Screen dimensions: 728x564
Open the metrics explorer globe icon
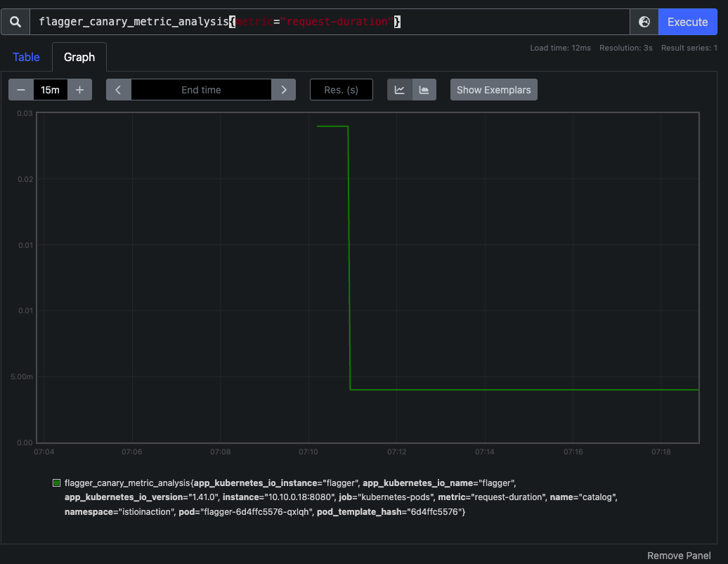644,22
